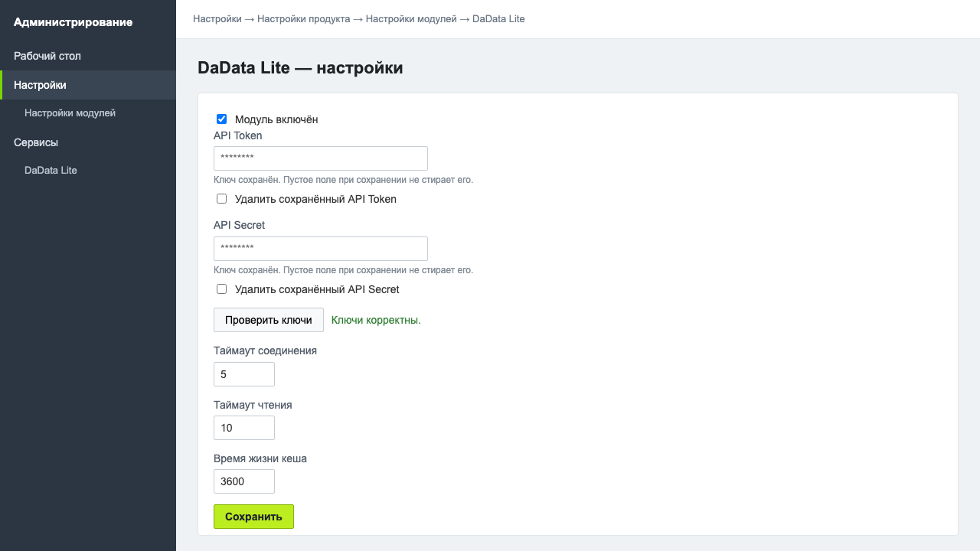Focus the 'Таймаут чтения' field
This screenshot has height=551, width=980.
click(244, 428)
